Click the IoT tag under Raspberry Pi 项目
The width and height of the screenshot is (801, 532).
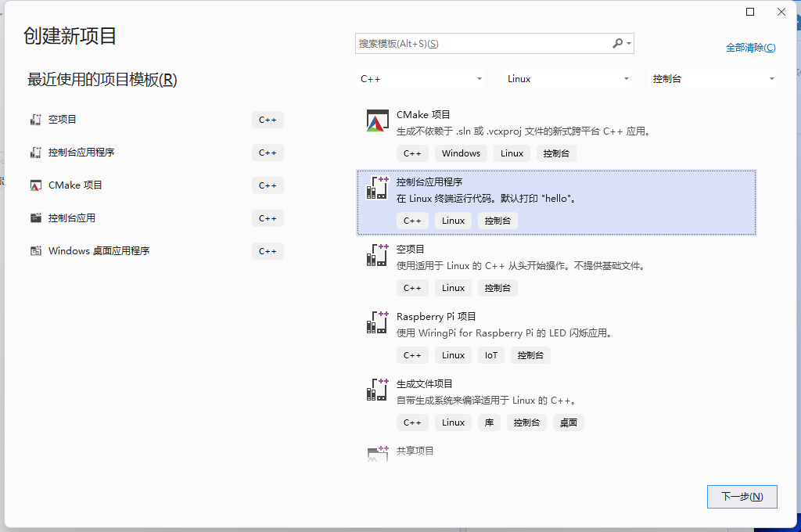pos(490,354)
